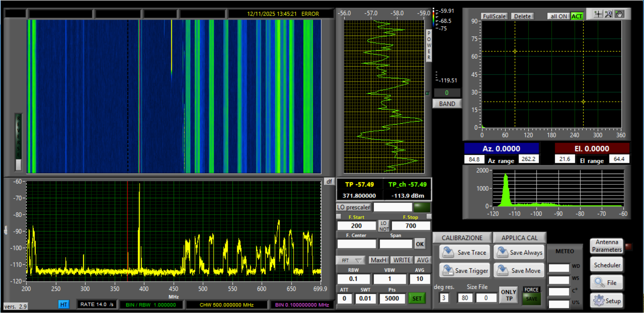Tick the checkbox beside F. Start
Screen dimensions: 644x313
[339, 217]
